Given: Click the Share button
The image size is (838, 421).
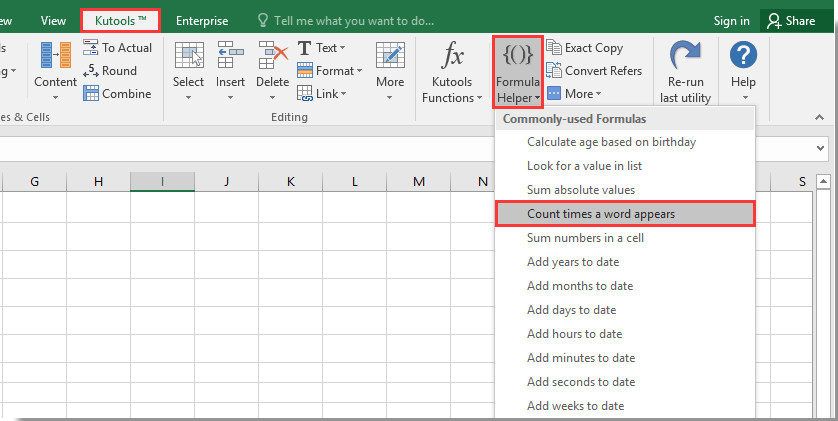Looking at the screenshot, I should click(790, 21).
